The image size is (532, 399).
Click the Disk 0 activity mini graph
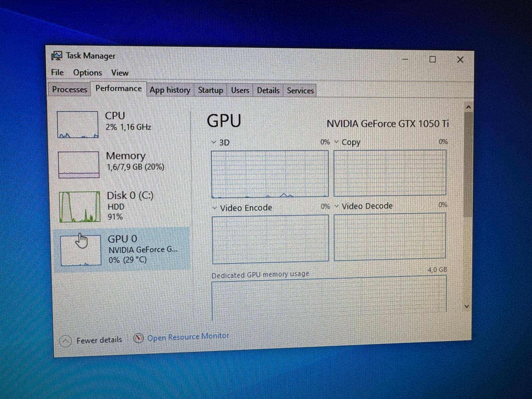pos(80,207)
